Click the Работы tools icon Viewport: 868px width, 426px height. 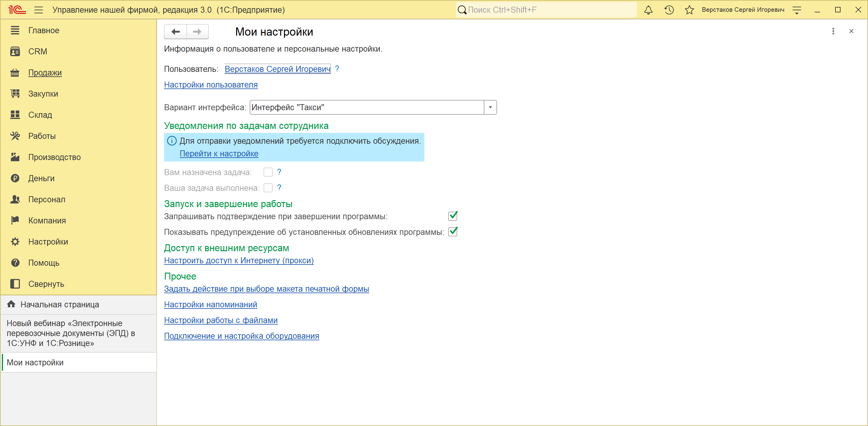tap(15, 136)
